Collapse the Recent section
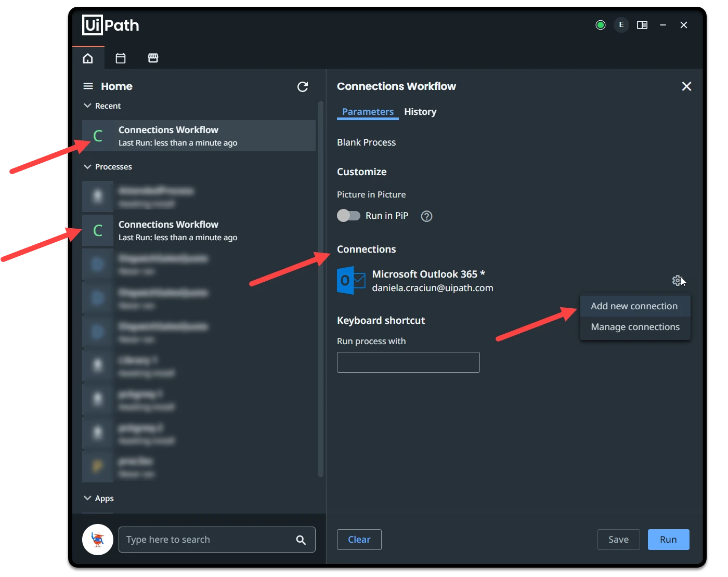This screenshot has height=577, width=728. point(87,106)
